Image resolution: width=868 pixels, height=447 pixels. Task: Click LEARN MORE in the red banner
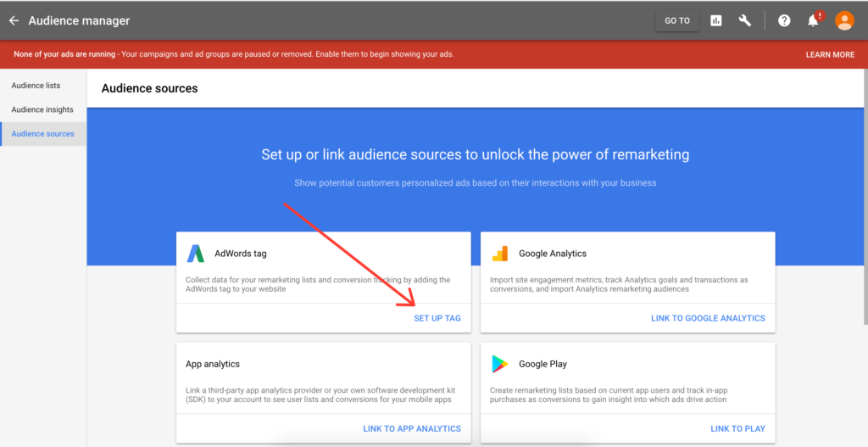coord(830,54)
